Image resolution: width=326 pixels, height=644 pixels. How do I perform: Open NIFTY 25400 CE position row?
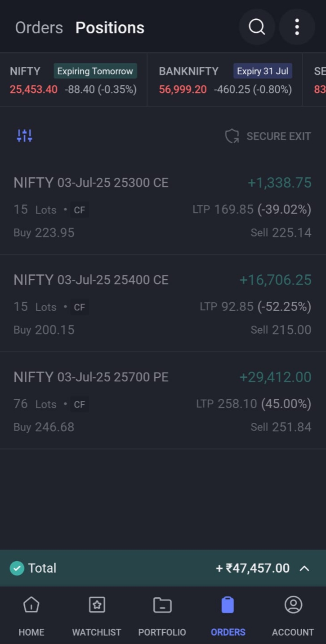(163, 304)
